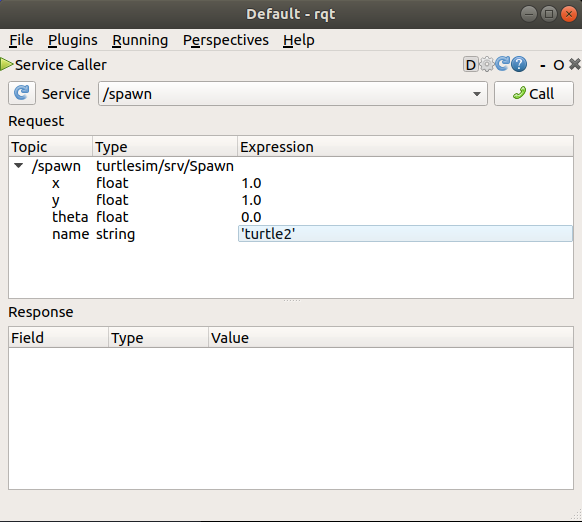
Task: Open the Plugins menu
Action: click(x=73, y=40)
